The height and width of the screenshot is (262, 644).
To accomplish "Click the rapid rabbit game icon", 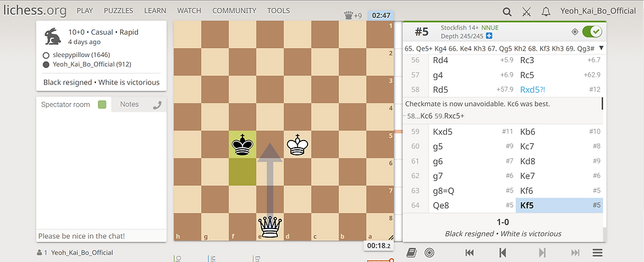I will pyautogui.click(x=53, y=37).
